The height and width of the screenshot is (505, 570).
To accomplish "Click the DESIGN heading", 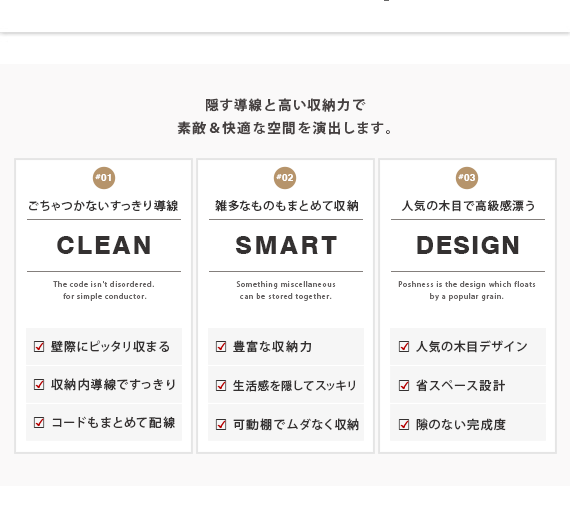I will click(x=468, y=245).
